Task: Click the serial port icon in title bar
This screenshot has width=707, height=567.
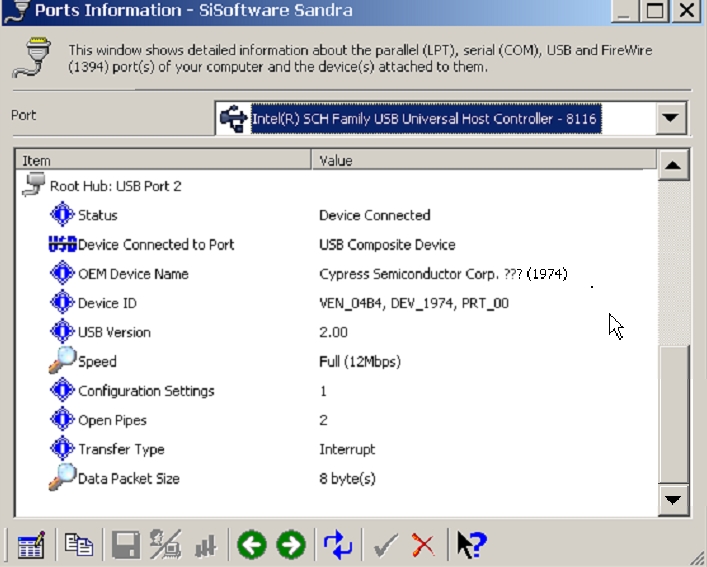Action: point(18,10)
